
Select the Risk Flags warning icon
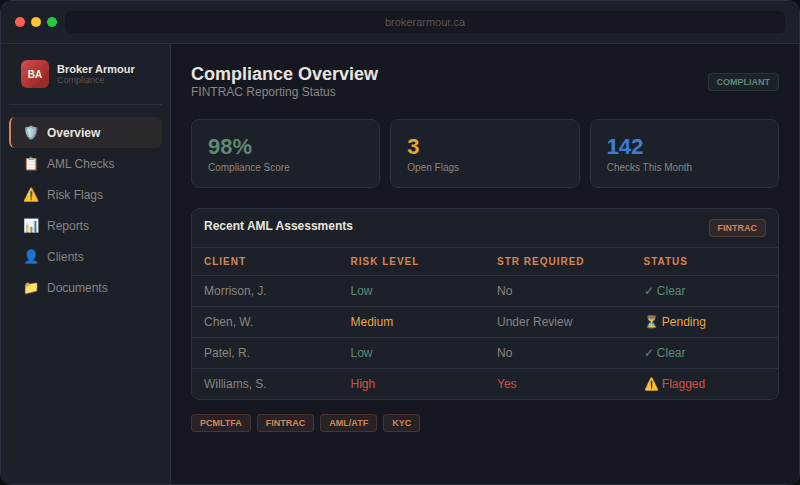[31, 195]
